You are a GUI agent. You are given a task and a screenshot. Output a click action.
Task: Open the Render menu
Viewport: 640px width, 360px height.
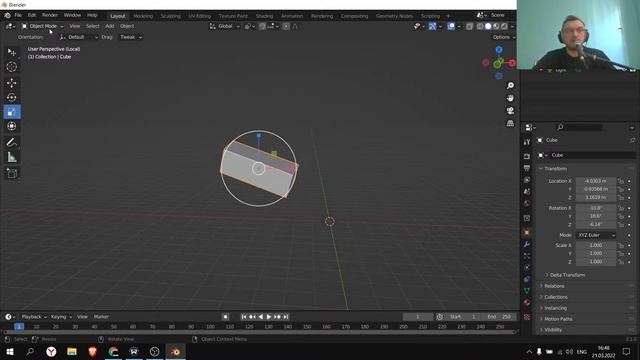point(50,15)
